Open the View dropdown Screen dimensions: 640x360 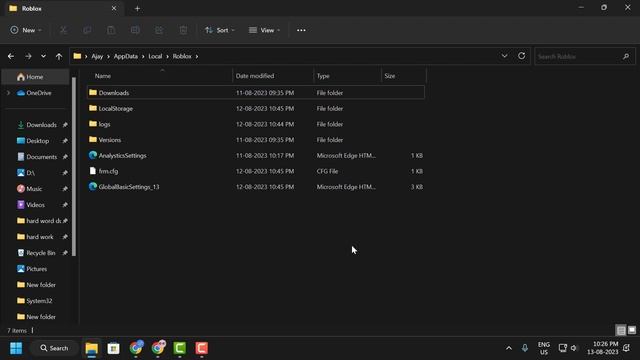click(x=264, y=30)
